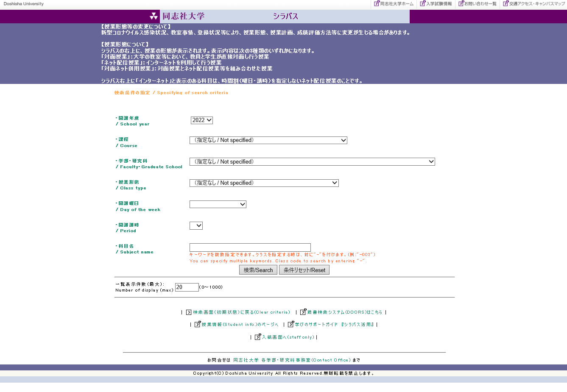Click the icon beside staff only link

tap(258, 337)
